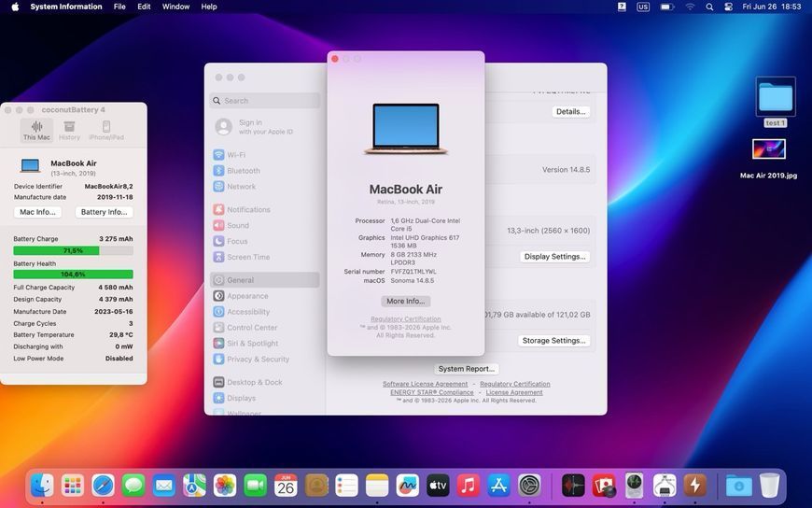Click More Info… in About This Mac
The image size is (812, 508).
tap(405, 302)
